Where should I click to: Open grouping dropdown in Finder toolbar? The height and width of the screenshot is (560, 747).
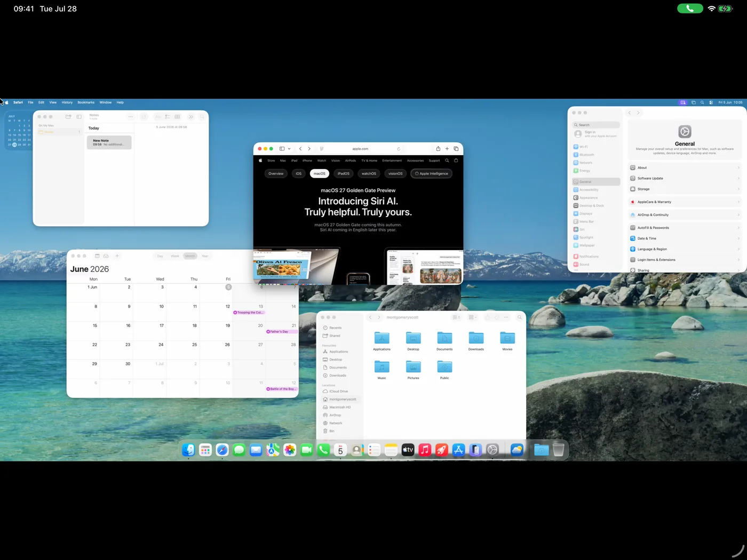[x=473, y=317]
